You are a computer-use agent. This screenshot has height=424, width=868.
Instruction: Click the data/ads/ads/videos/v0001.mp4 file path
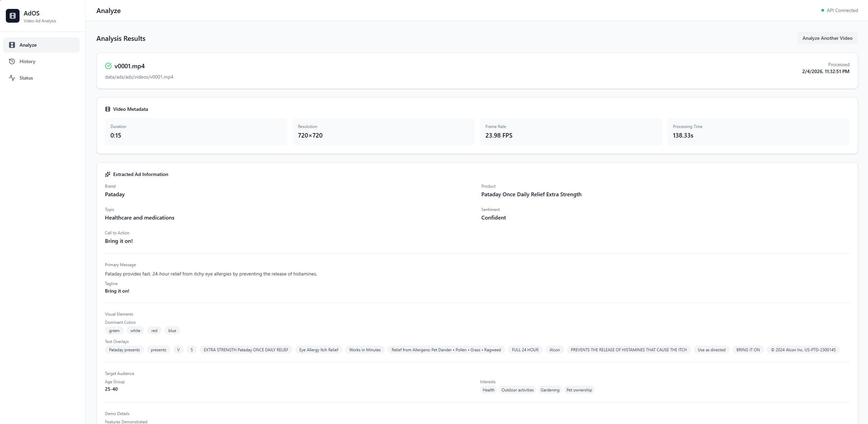139,77
